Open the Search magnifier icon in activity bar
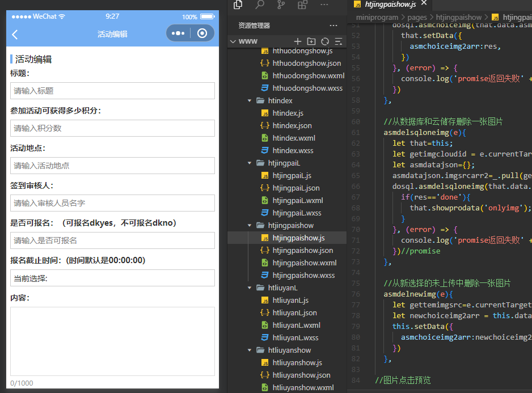Image resolution: width=532 pixels, height=393 pixels. tap(260, 5)
